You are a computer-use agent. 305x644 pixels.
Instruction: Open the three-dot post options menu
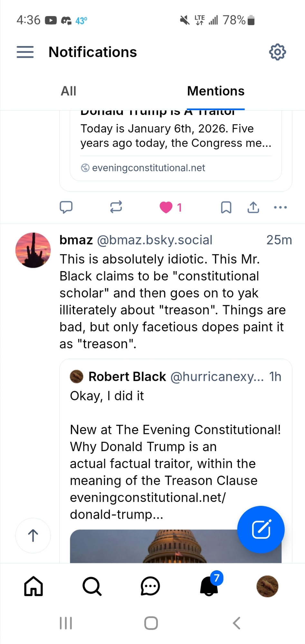point(280,207)
